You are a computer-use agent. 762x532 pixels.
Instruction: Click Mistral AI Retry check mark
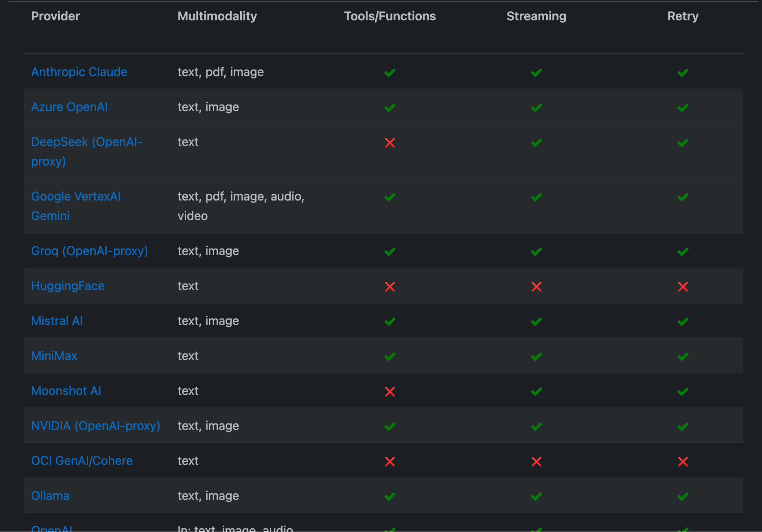tap(683, 322)
